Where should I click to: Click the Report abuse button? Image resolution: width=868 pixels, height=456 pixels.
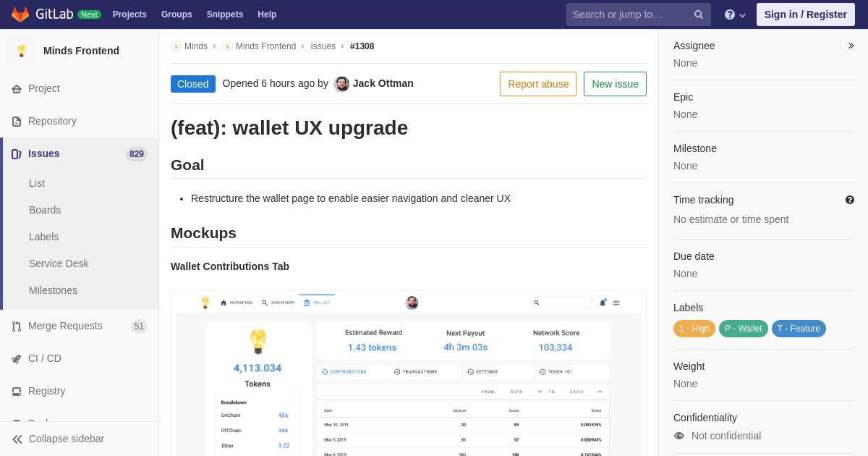538,84
